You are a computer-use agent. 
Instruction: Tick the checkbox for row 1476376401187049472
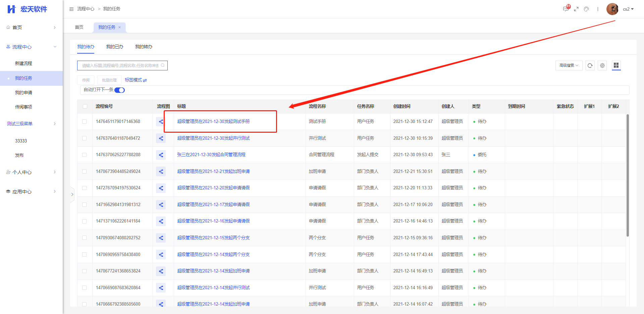click(85, 138)
